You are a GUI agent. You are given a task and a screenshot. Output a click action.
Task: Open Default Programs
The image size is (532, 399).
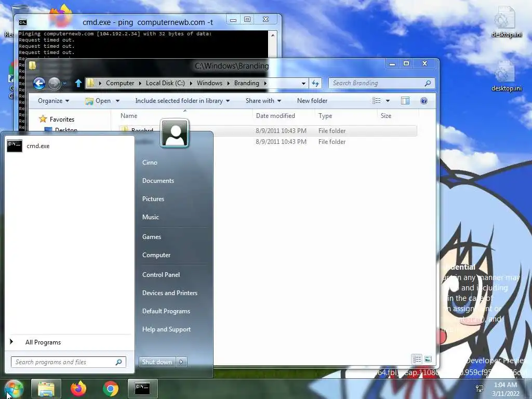tap(166, 311)
